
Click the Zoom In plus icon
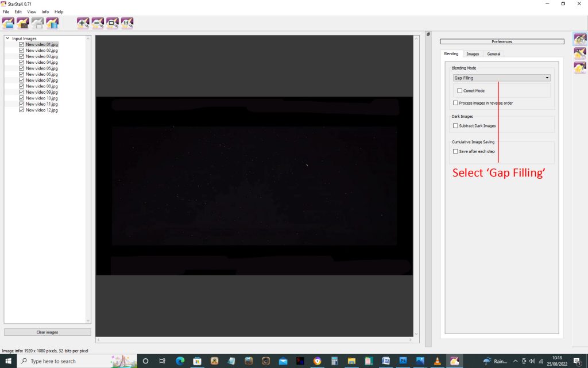[83, 23]
